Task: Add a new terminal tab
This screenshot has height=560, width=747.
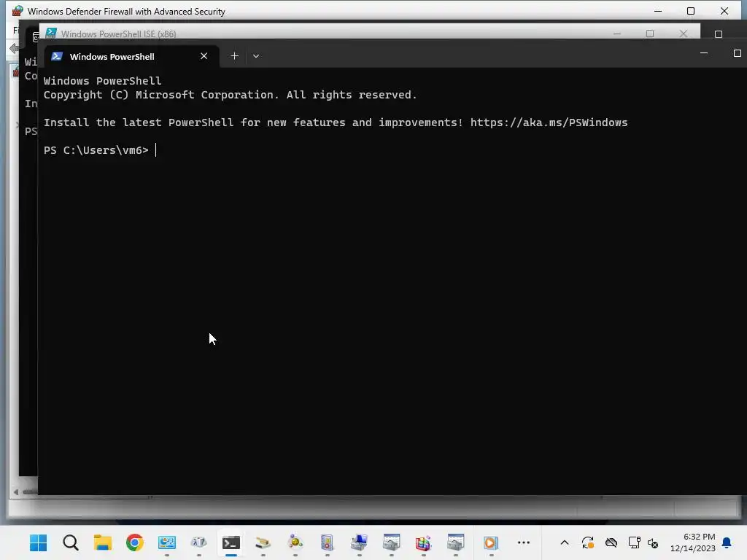Action: coord(234,56)
